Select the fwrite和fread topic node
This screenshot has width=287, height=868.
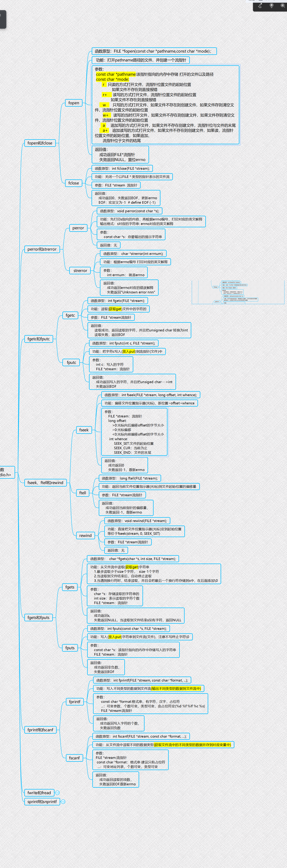pos(39,793)
